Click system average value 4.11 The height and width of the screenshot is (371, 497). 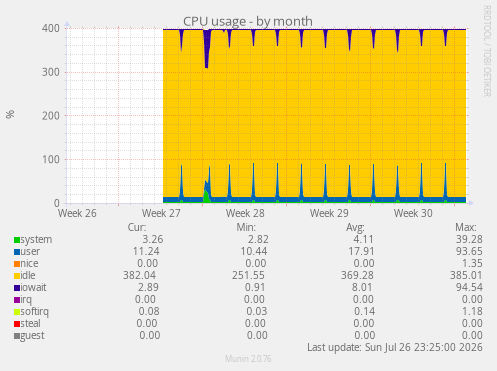pyautogui.click(x=363, y=240)
